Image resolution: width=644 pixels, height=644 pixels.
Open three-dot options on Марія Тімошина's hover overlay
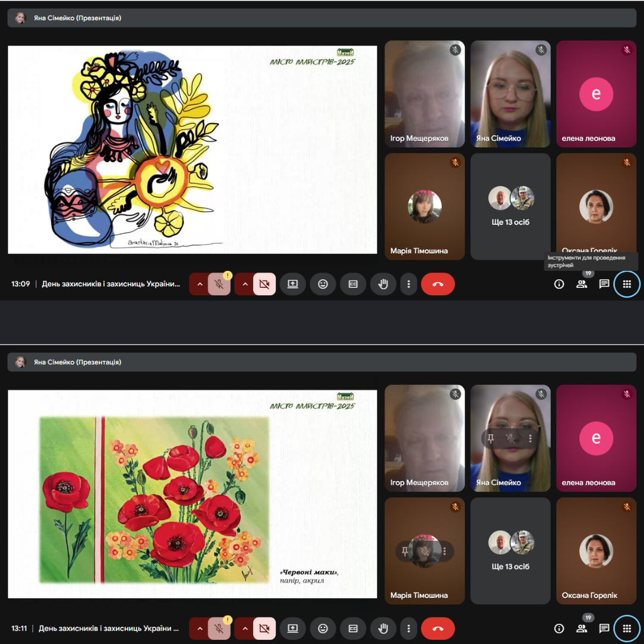(444, 551)
